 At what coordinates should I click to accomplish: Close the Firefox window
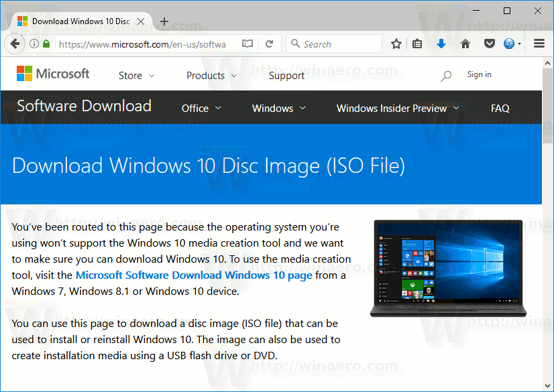(x=538, y=11)
